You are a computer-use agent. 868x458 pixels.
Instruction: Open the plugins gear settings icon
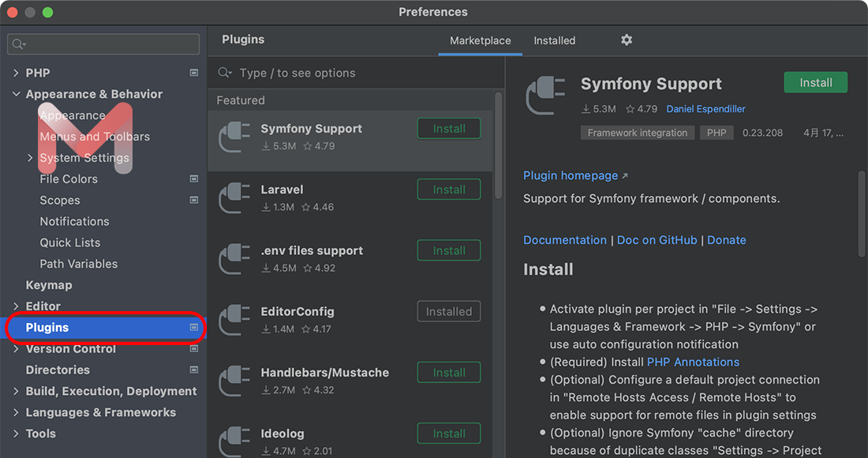click(627, 40)
